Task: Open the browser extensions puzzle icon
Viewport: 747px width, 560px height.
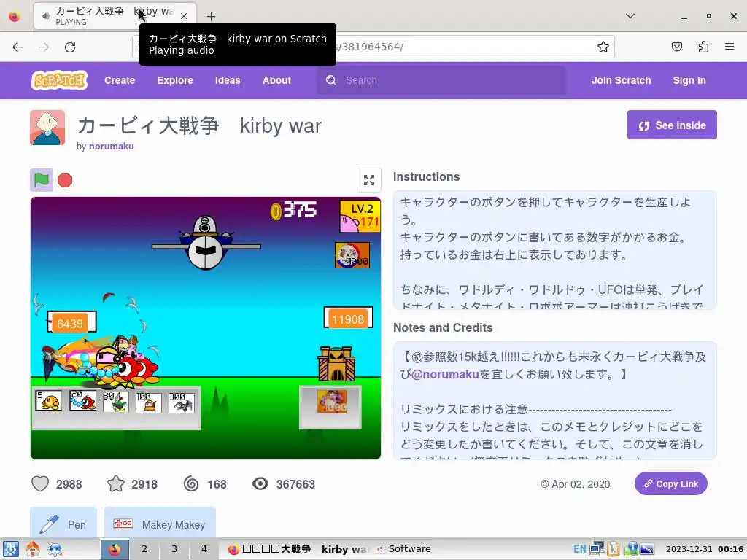Action: [x=703, y=47]
